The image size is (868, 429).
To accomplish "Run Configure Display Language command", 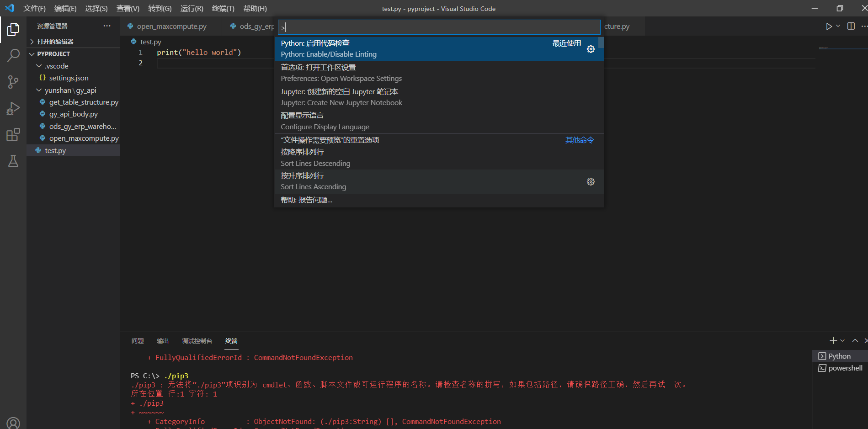I will pos(439,121).
